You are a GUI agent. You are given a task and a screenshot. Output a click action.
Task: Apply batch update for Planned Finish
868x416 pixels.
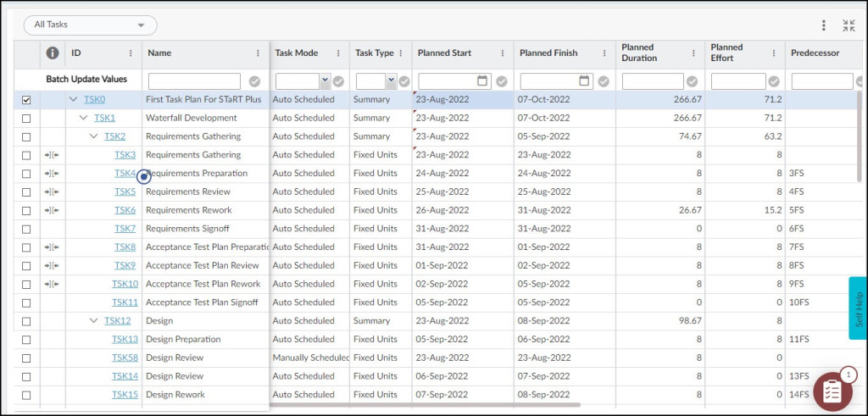(x=604, y=81)
